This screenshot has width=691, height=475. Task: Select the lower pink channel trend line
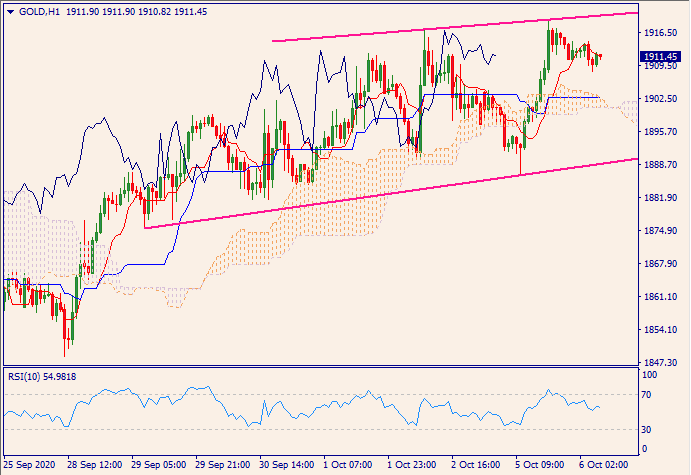click(400, 193)
